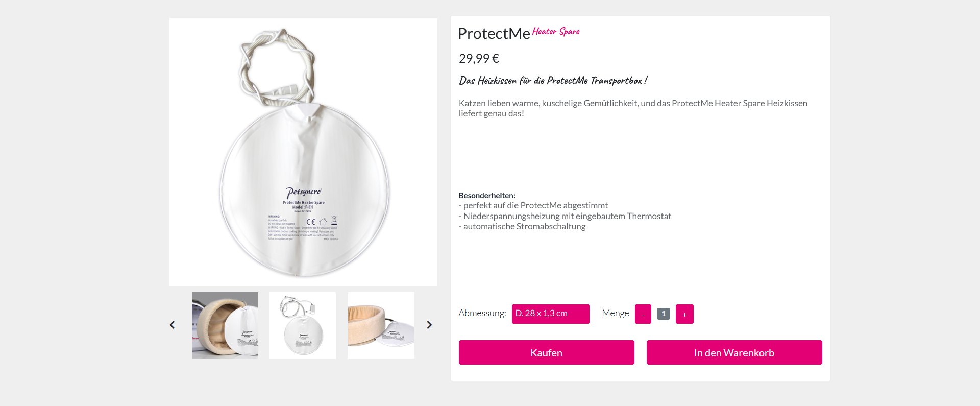Click the Das Heizkissen tagline text
The image size is (980, 406).
[x=553, y=81]
